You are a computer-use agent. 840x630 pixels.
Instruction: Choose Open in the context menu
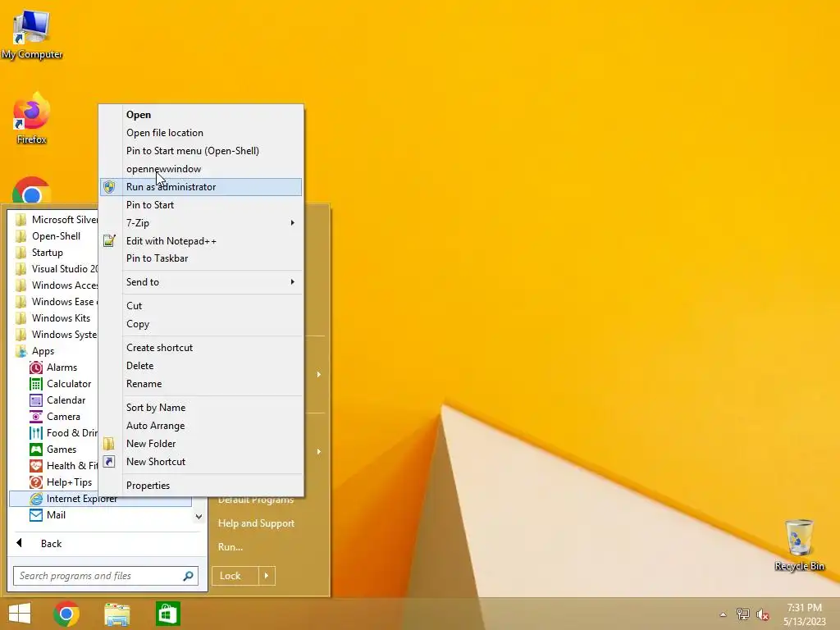click(x=201, y=115)
